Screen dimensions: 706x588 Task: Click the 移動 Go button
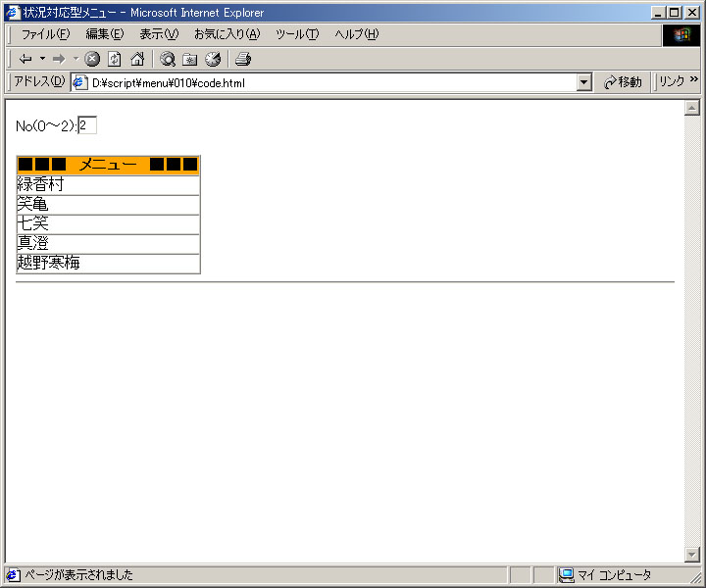pos(624,82)
